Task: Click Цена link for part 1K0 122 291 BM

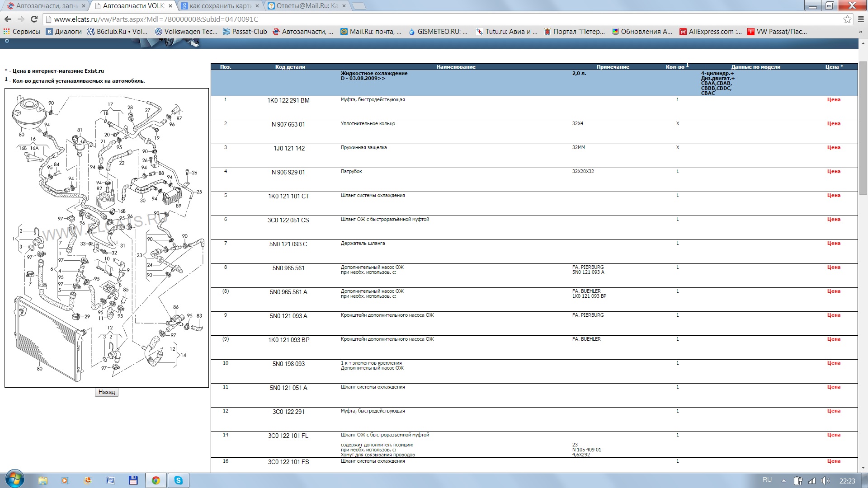Action: pos(833,100)
